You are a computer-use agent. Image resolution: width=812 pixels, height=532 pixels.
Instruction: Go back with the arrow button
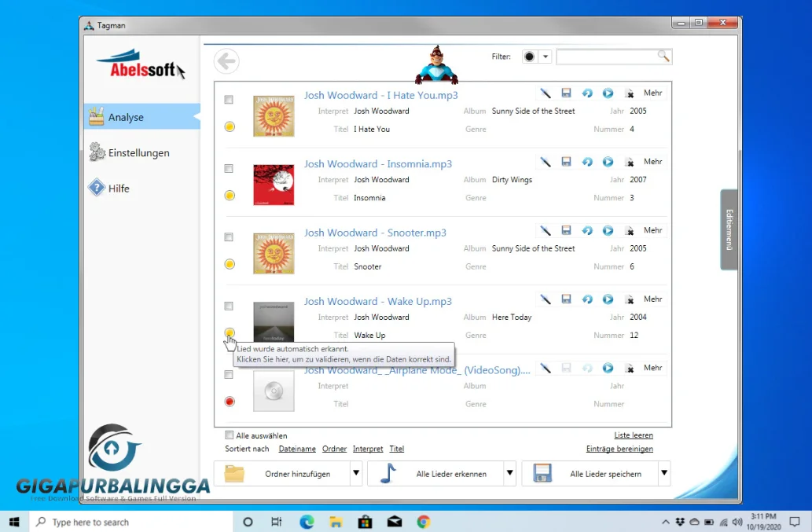[x=226, y=61]
